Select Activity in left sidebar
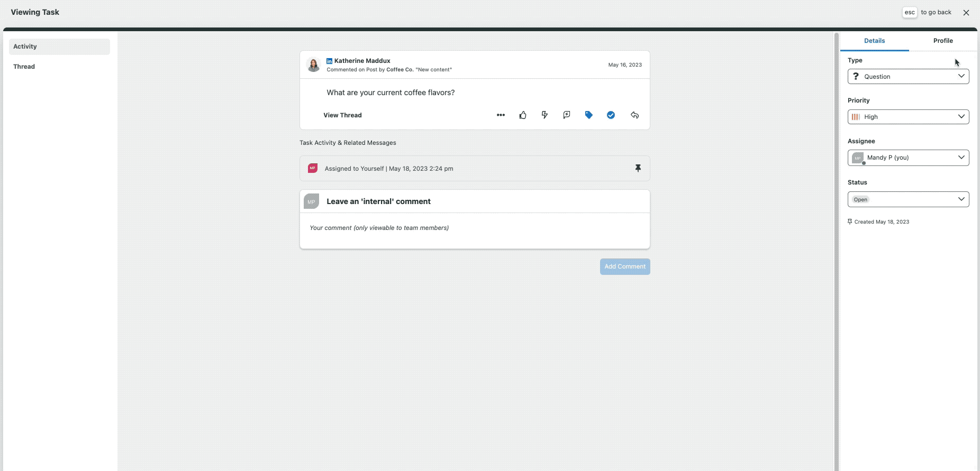The height and width of the screenshot is (471, 980). click(59, 47)
